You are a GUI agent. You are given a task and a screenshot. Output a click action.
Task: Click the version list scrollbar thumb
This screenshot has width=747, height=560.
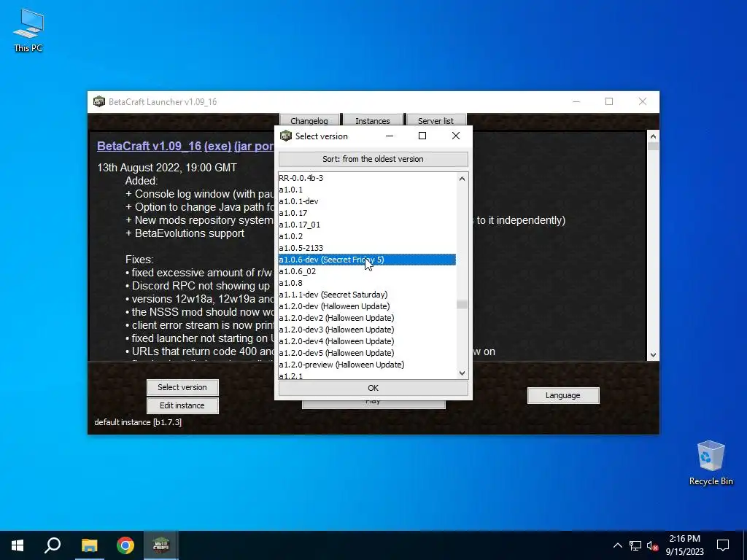click(x=462, y=304)
